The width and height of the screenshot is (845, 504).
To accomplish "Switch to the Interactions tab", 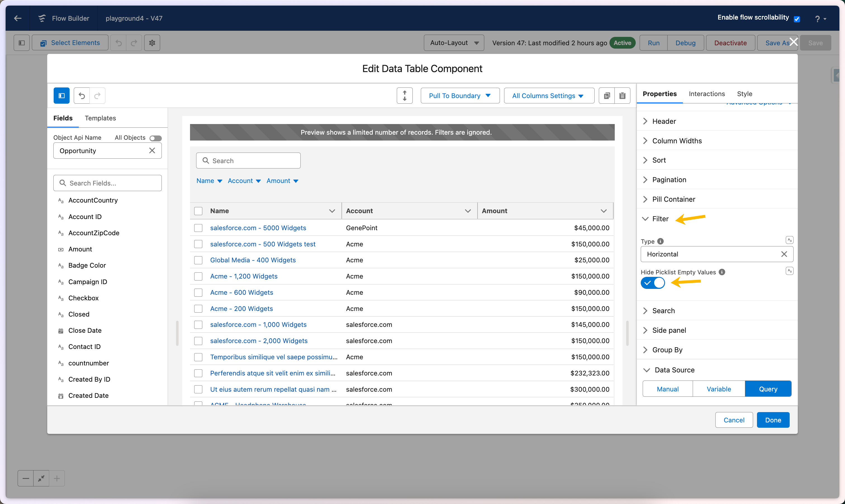I will pos(706,94).
